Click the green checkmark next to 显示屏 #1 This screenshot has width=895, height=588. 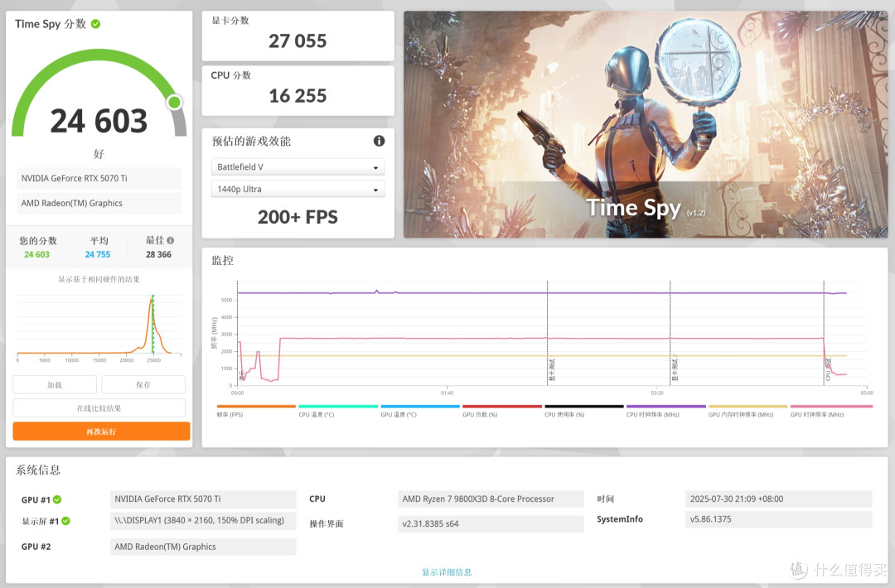click(x=65, y=521)
